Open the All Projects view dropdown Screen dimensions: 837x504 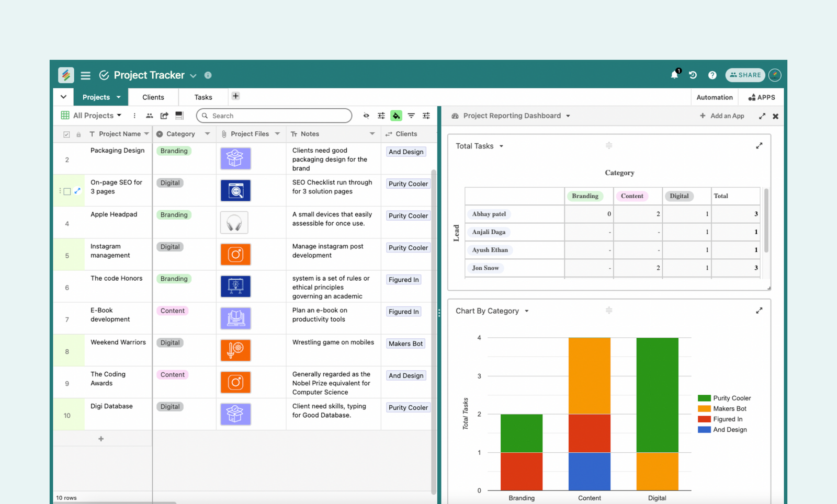click(x=96, y=116)
